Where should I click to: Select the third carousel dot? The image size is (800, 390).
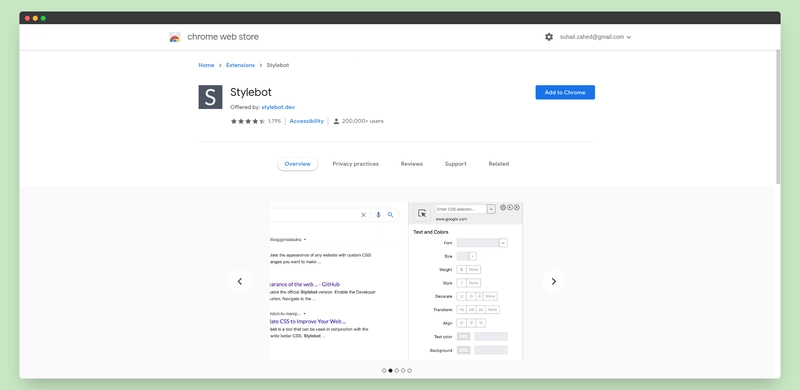pyautogui.click(x=397, y=371)
